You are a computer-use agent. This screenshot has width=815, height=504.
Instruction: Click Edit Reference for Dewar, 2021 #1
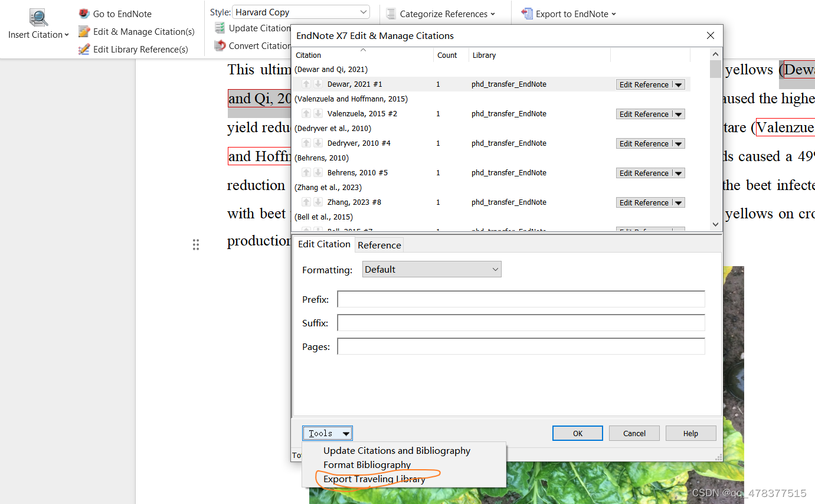pos(644,84)
